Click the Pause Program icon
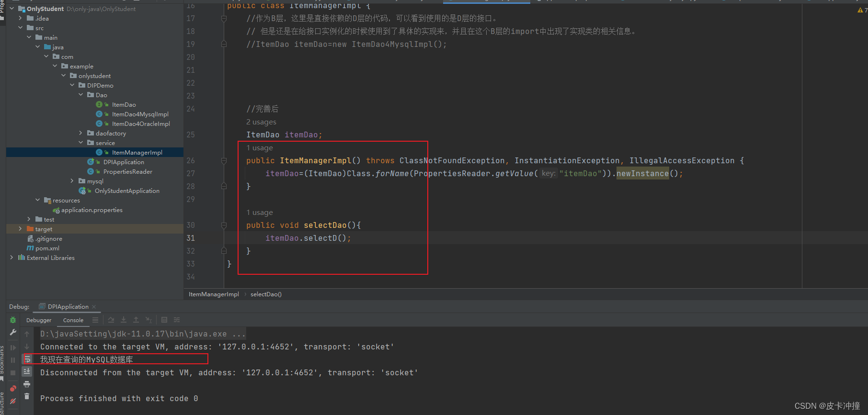The image size is (868, 415). 13,360
